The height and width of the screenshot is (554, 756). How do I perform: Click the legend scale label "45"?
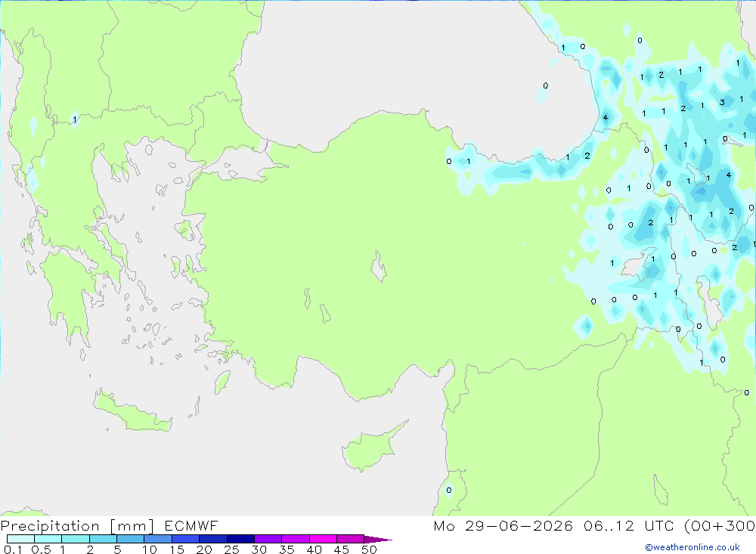[342, 549]
